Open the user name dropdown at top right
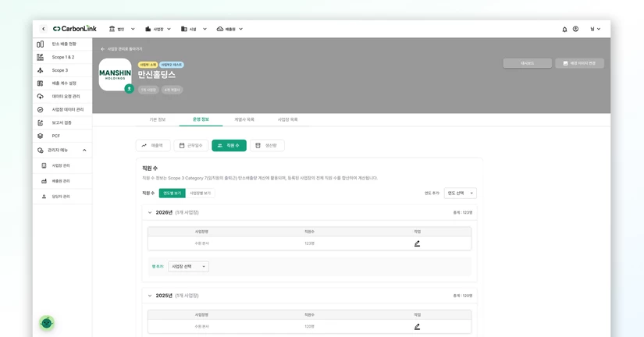Screen dimensions: 644x337 point(596,29)
